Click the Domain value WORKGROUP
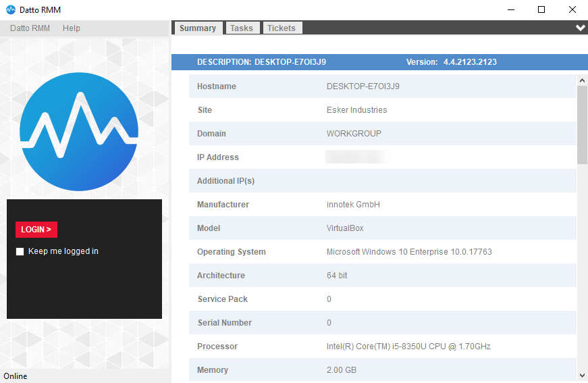This screenshot has height=383, width=588. (x=354, y=134)
